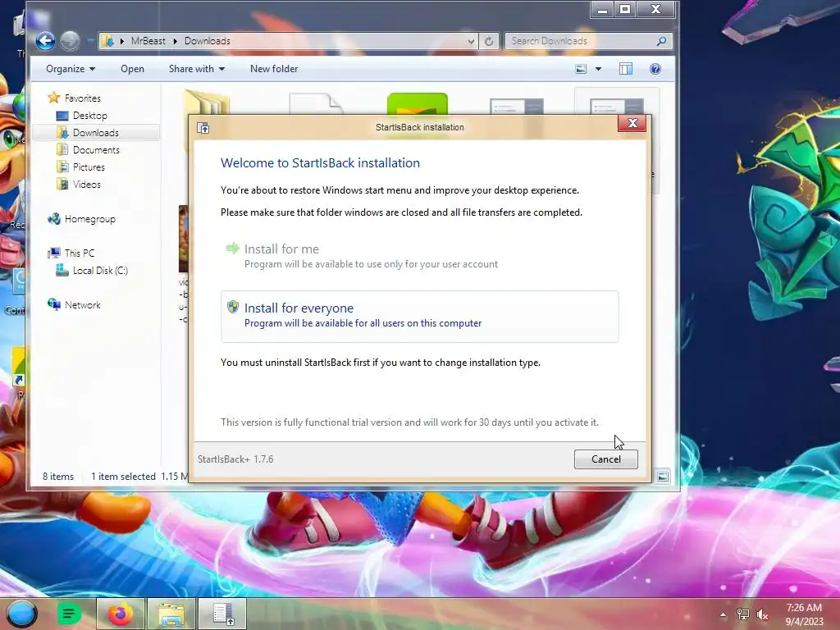Create a New folder
Screen dimensions: 840x630
pyautogui.click(x=274, y=69)
